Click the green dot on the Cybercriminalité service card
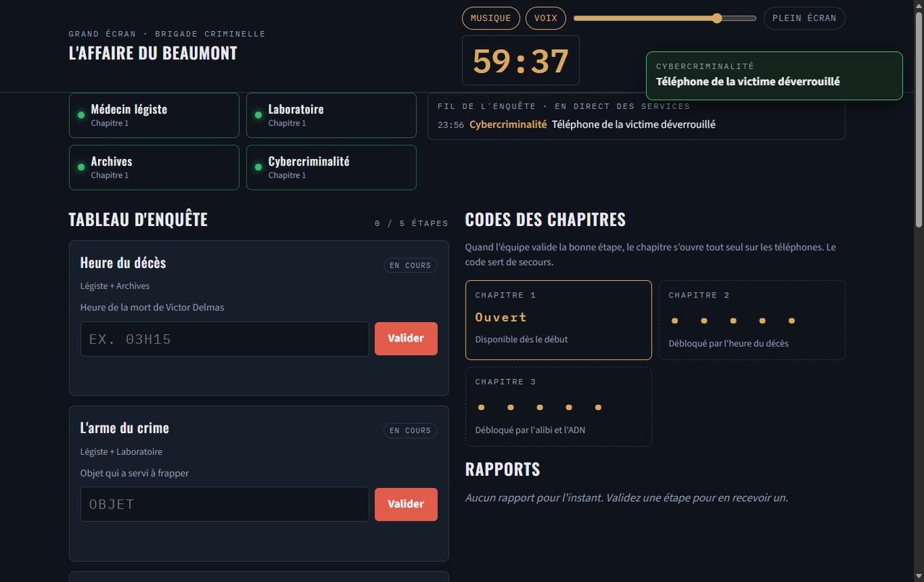The height and width of the screenshot is (582, 924). [258, 167]
